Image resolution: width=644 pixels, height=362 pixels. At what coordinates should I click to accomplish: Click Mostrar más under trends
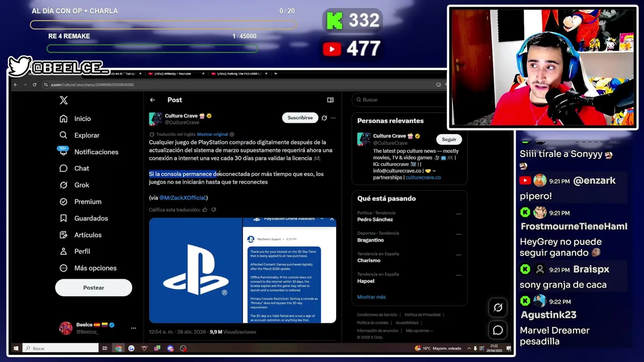(x=371, y=297)
